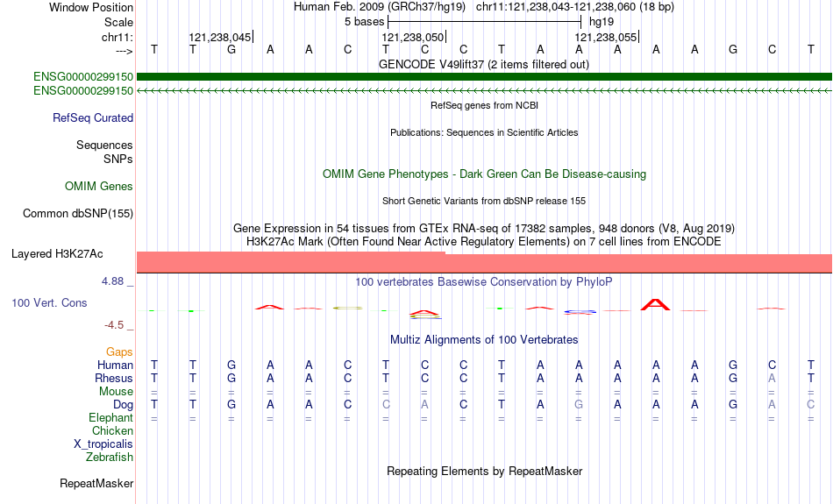Click the orange Gaps label
The height and width of the screenshot is (504, 833).
pos(119,352)
